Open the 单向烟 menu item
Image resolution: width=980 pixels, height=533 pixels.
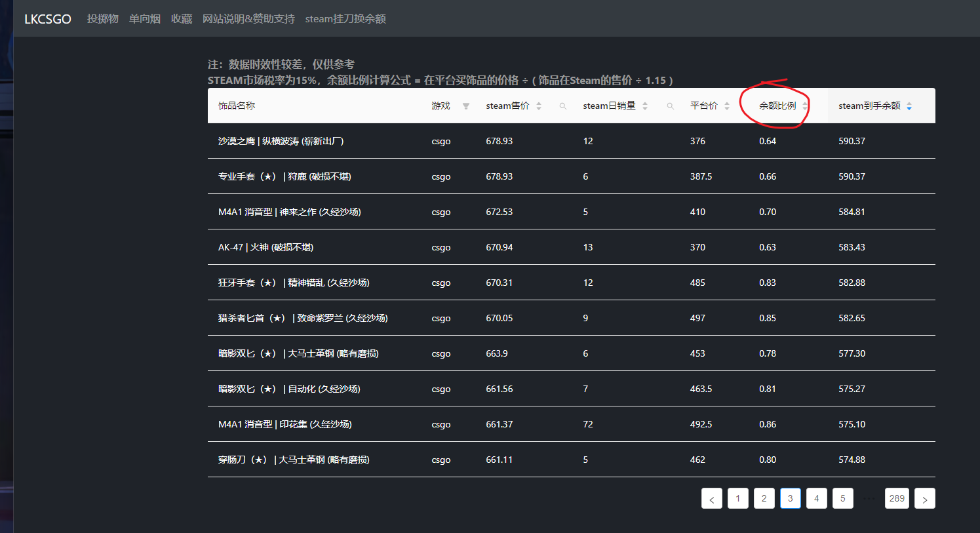[145, 19]
